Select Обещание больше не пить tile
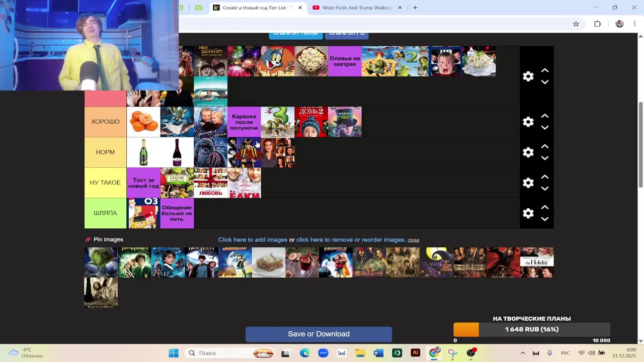Viewport: 644px width, 362px height. coord(177,213)
